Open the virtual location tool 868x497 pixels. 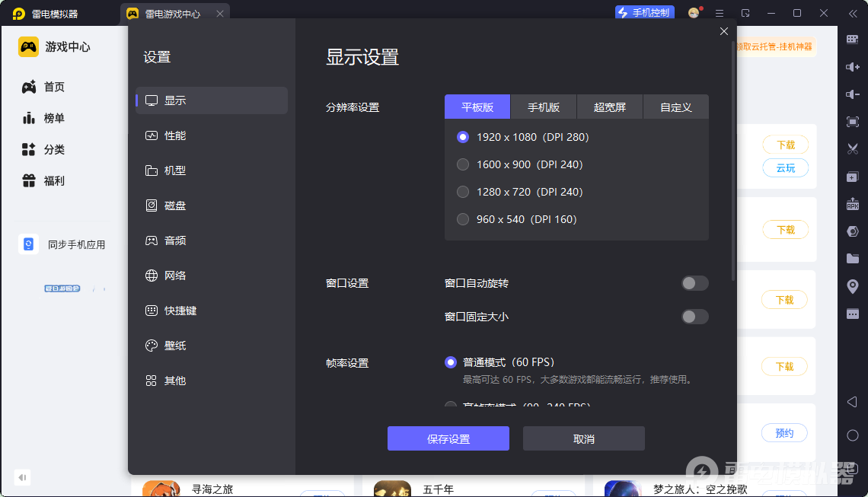[x=853, y=285]
